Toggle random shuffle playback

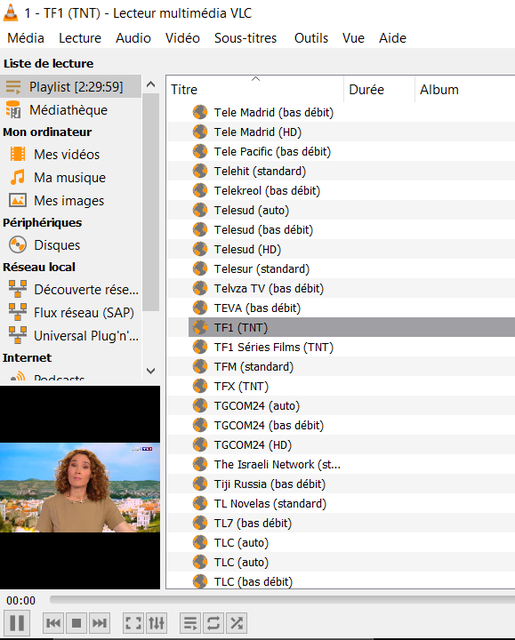pyautogui.click(x=236, y=623)
